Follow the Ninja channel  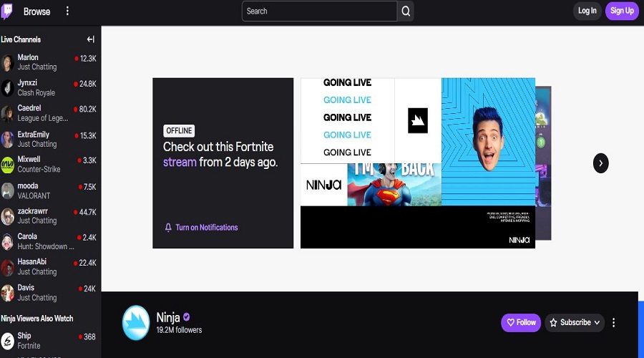[521, 323]
